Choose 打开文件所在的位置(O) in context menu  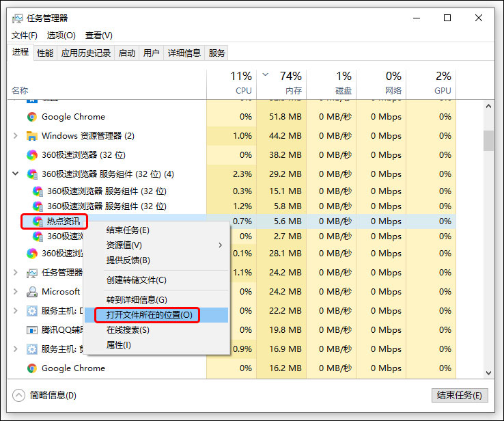point(156,315)
